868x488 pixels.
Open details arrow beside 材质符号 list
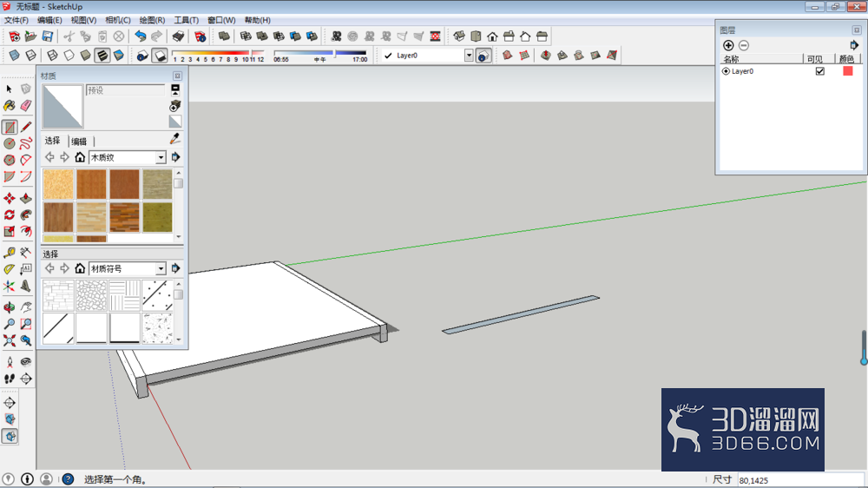175,268
